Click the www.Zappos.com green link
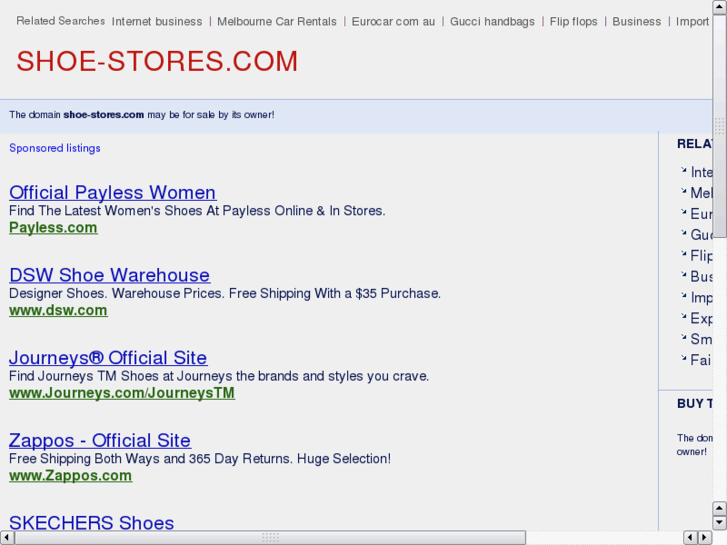 (70, 475)
